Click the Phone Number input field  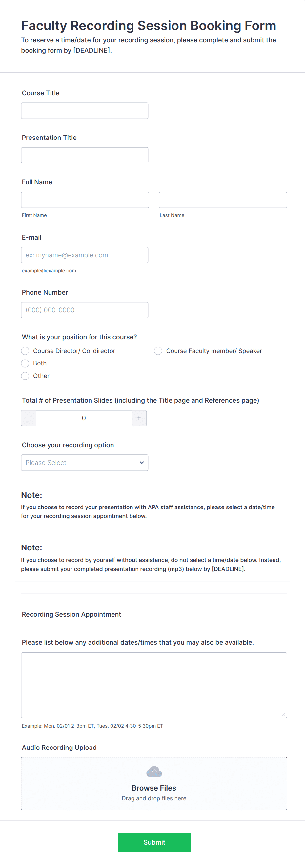coord(84,310)
